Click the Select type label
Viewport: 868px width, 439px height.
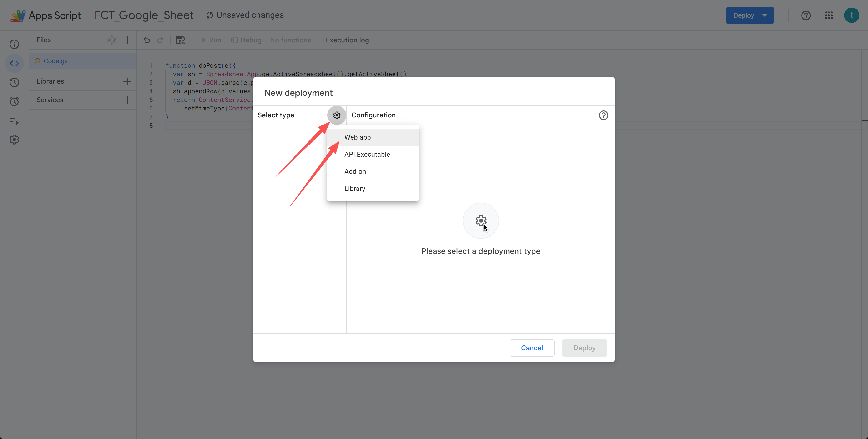276,115
